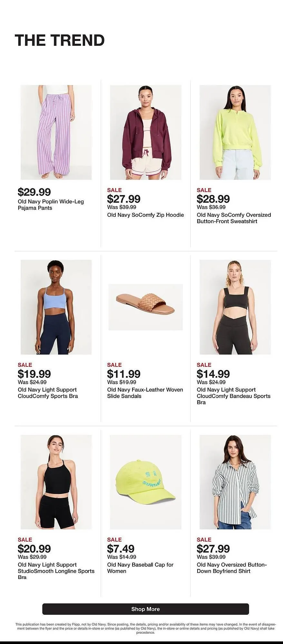Open CloudComfy Bandeau Sports Bra title
This screenshot has width=283, height=644.
[x=234, y=396]
